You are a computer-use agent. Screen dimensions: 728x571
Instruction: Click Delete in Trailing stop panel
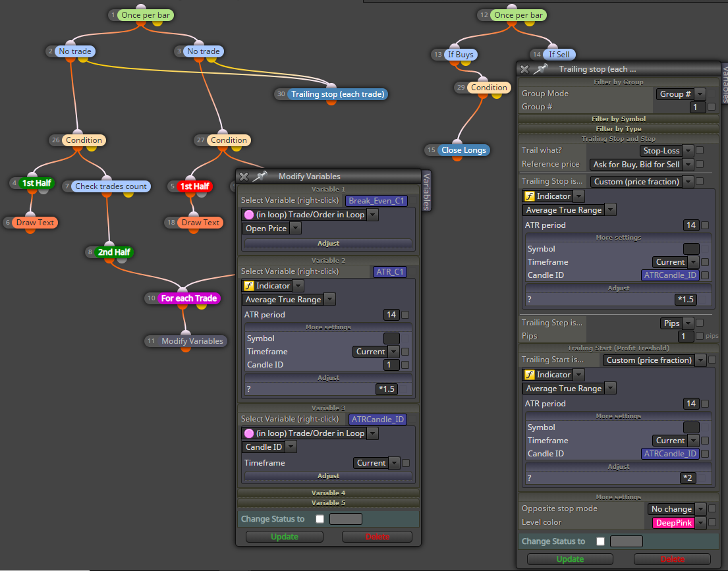(672, 559)
